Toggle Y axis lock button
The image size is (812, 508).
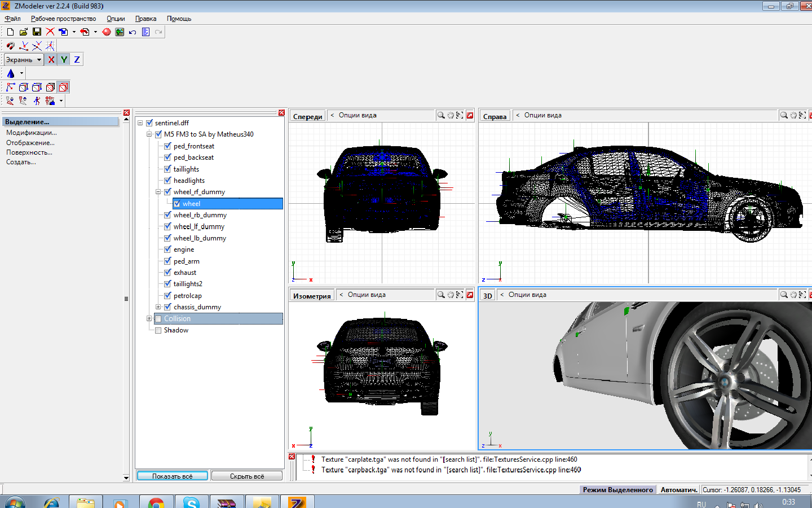(x=64, y=59)
